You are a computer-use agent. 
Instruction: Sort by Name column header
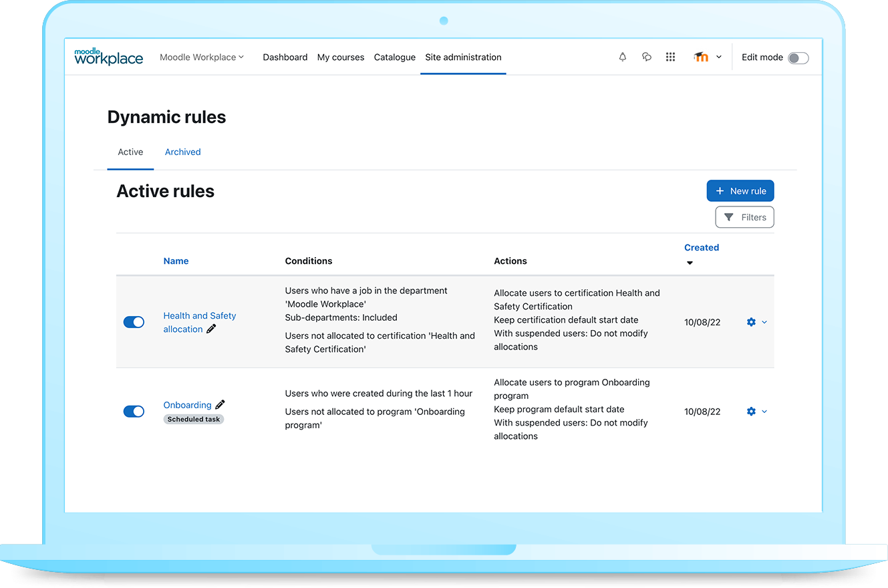tap(176, 261)
